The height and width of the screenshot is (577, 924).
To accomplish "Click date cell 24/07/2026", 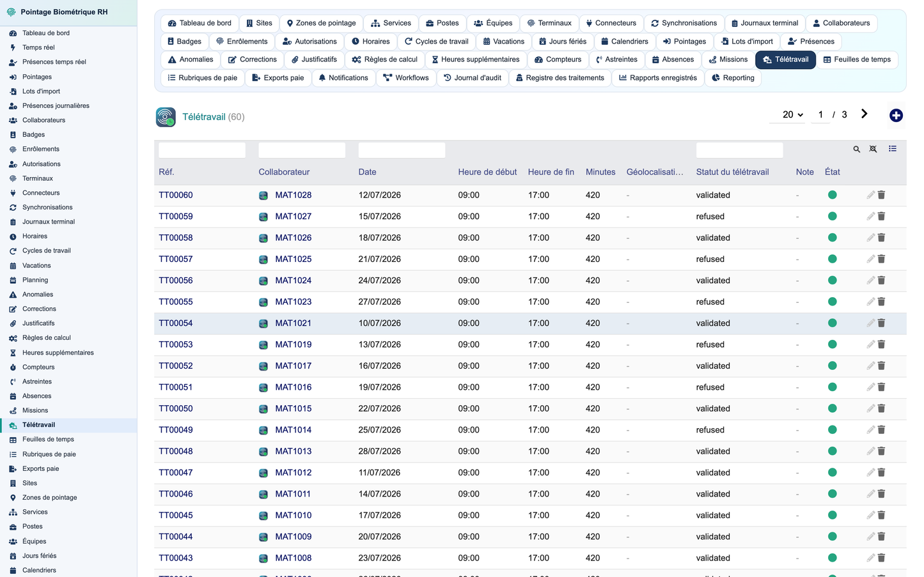I will [380, 281].
